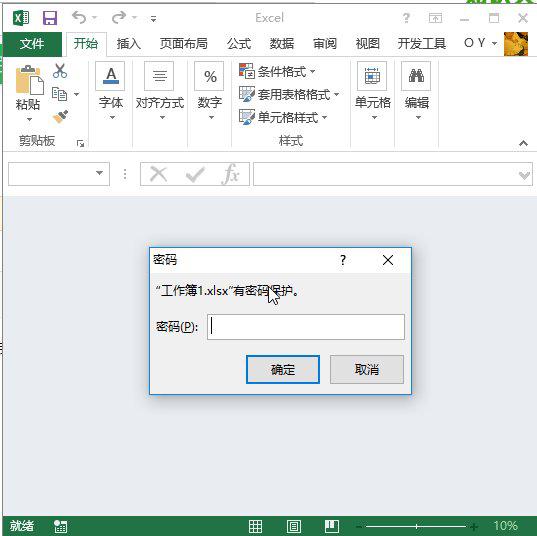Dismiss dialog with 取消 button

point(367,369)
